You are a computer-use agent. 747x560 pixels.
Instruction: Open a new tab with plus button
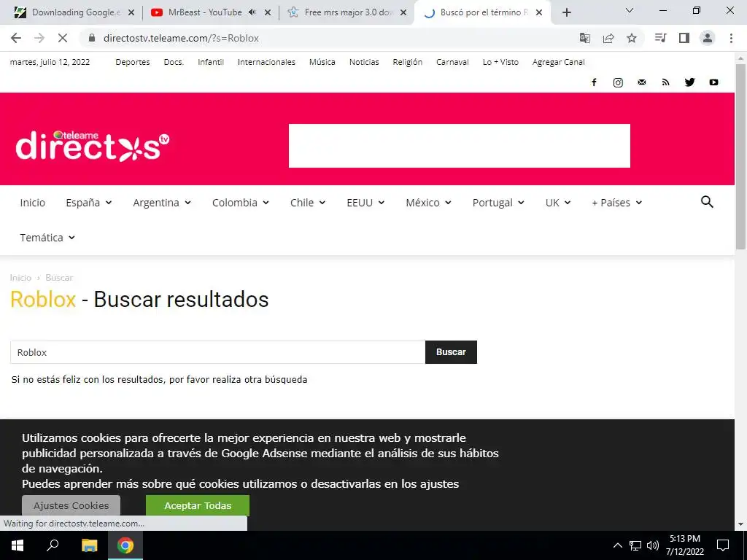(x=566, y=12)
